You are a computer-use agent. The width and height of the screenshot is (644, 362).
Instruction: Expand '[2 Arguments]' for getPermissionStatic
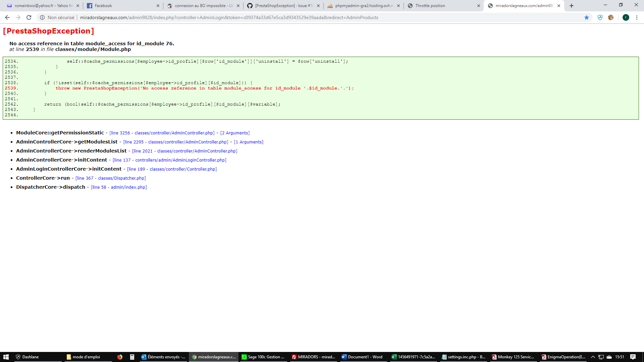pos(235,133)
